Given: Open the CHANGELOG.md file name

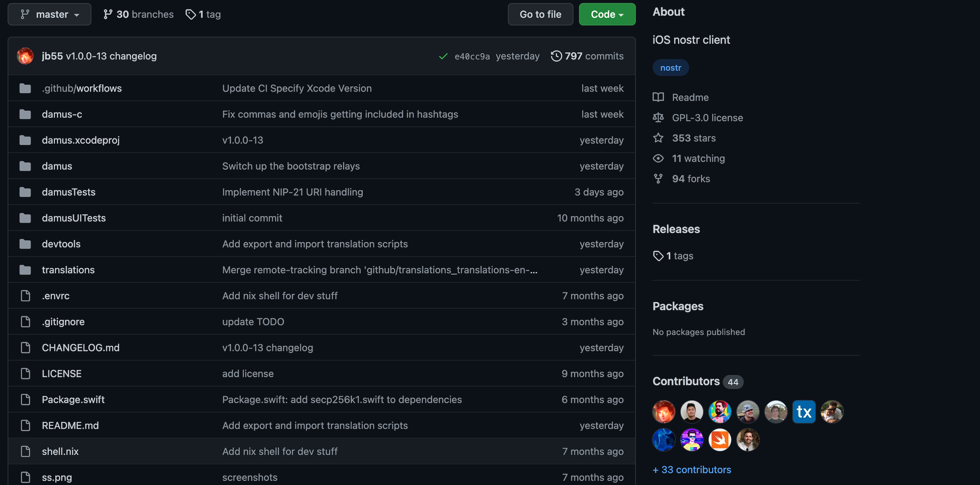Looking at the screenshot, I should pyautogui.click(x=80, y=348).
